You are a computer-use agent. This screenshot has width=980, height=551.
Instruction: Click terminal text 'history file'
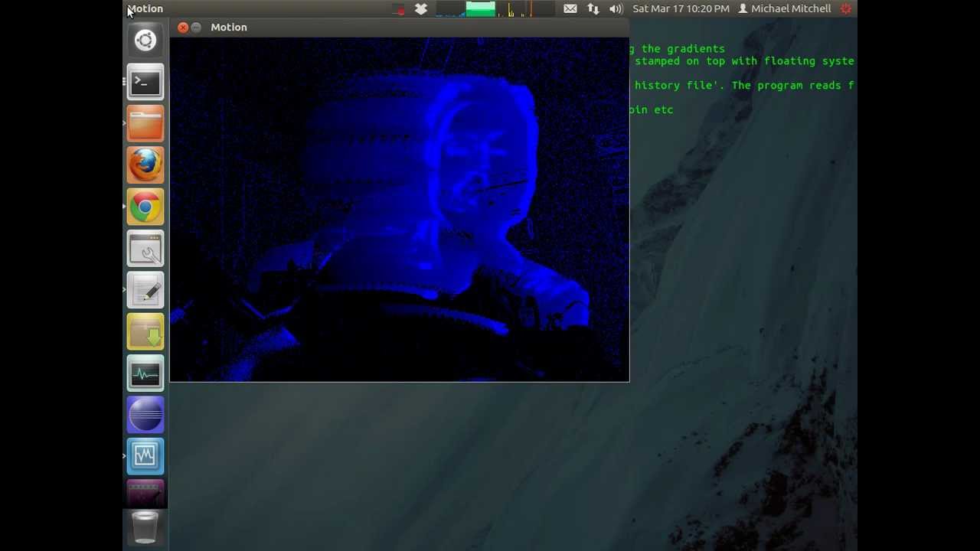point(677,86)
